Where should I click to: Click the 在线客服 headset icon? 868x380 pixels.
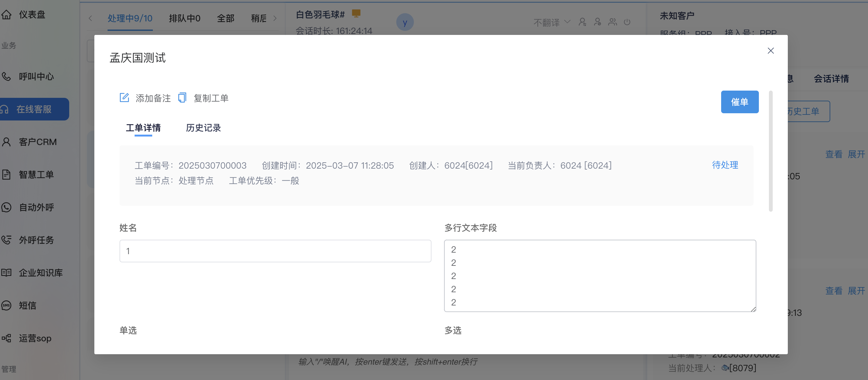click(x=4, y=109)
